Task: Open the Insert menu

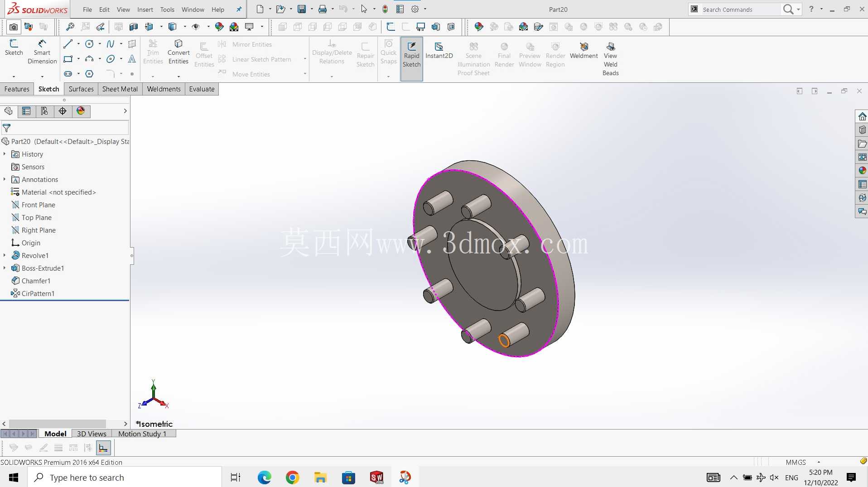Action: pyautogui.click(x=145, y=10)
